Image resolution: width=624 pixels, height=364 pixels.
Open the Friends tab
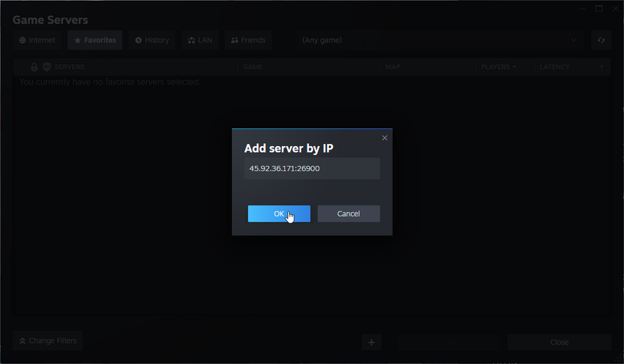248,40
